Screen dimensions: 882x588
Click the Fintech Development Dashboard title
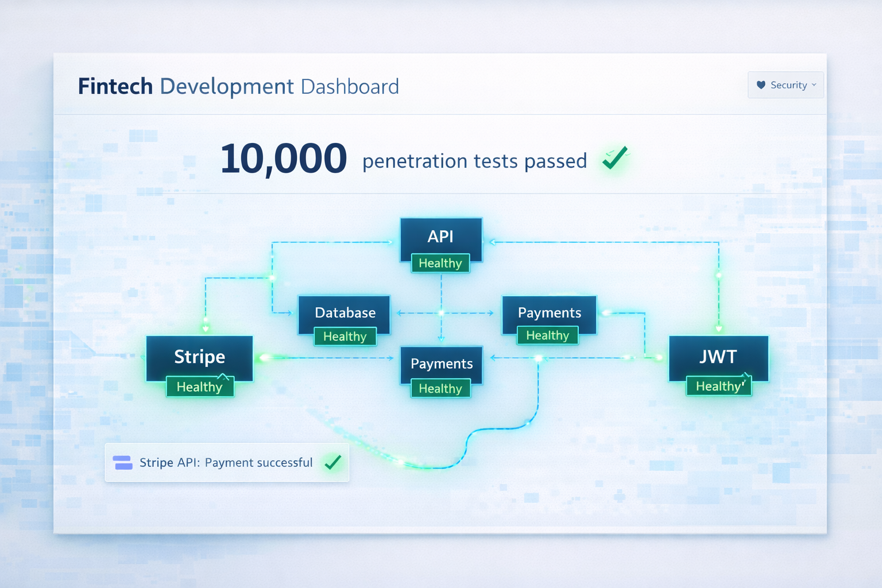coord(238,86)
